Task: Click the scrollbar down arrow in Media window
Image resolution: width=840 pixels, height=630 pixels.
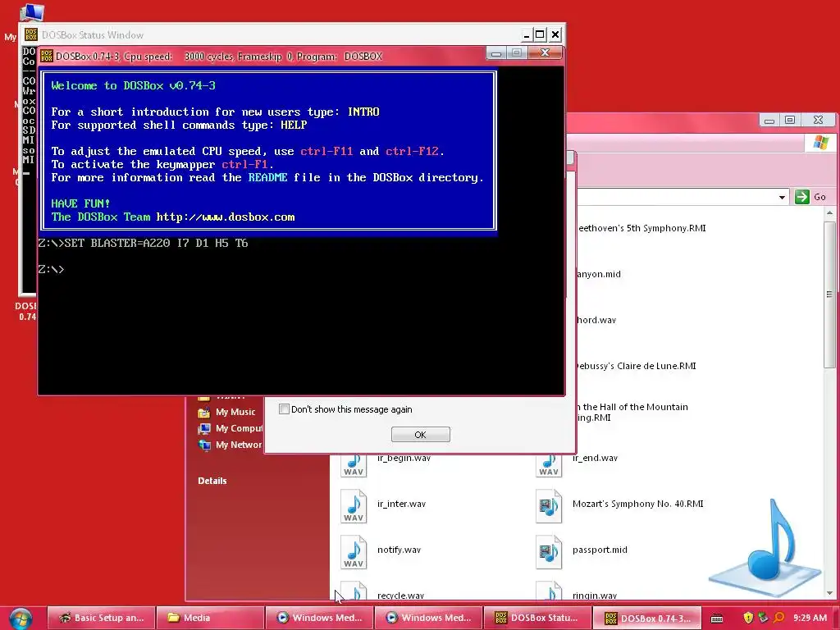Action: [x=829, y=593]
